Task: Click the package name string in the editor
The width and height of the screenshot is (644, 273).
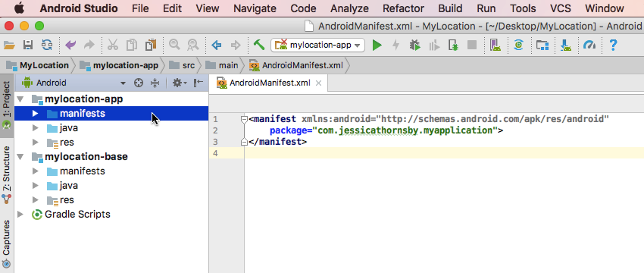Action: [x=405, y=130]
